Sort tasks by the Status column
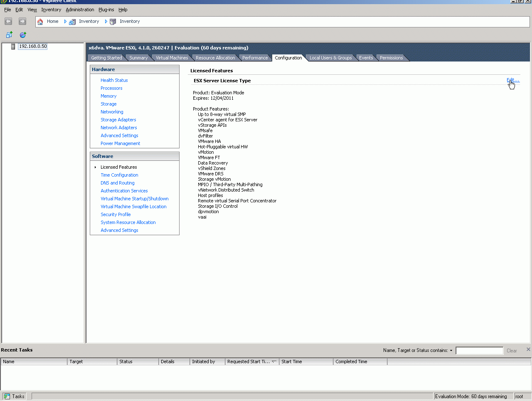The width and height of the screenshot is (532, 401). pyautogui.click(x=138, y=362)
